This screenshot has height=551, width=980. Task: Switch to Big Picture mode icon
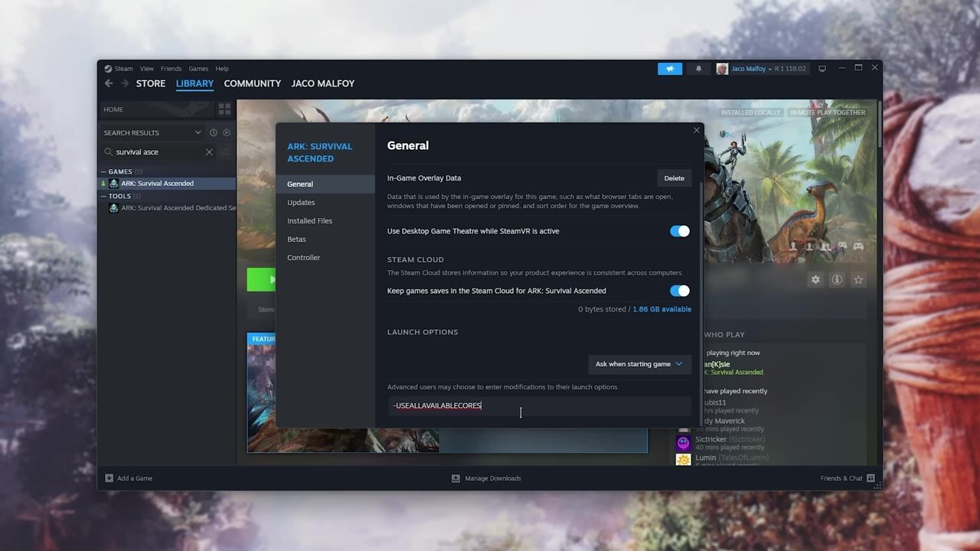(x=822, y=69)
